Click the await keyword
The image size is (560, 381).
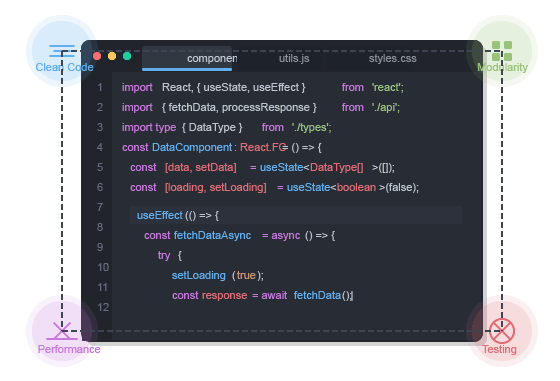(274, 295)
